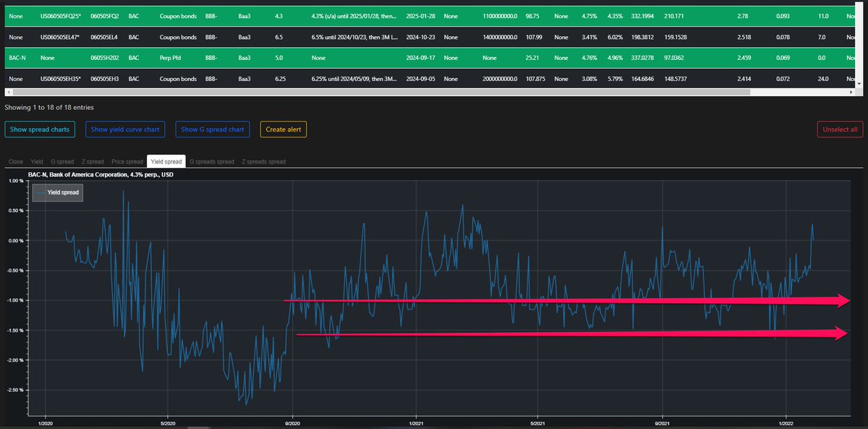Select the 2024-10-23 date cell
This screenshot has width=868, height=429.
coord(421,36)
